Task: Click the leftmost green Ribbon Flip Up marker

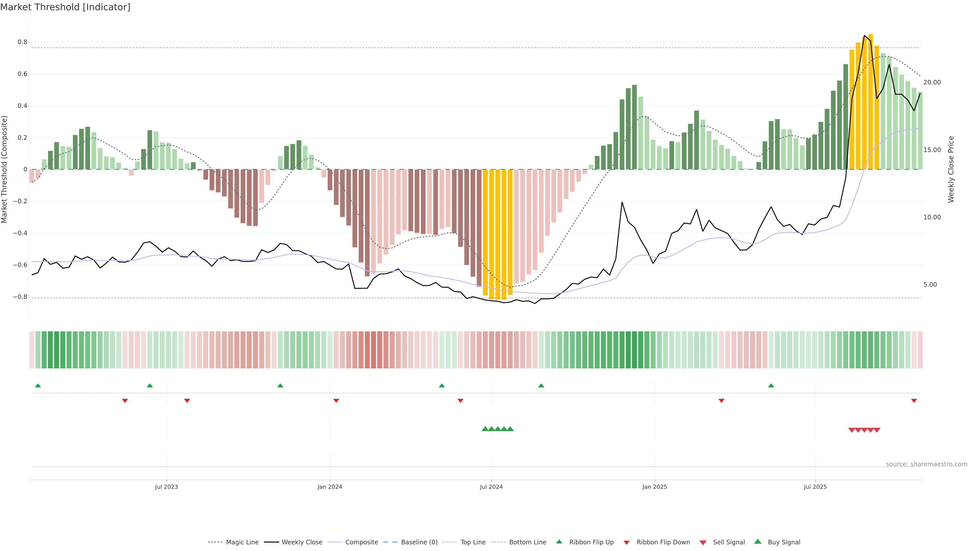Action: point(38,386)
